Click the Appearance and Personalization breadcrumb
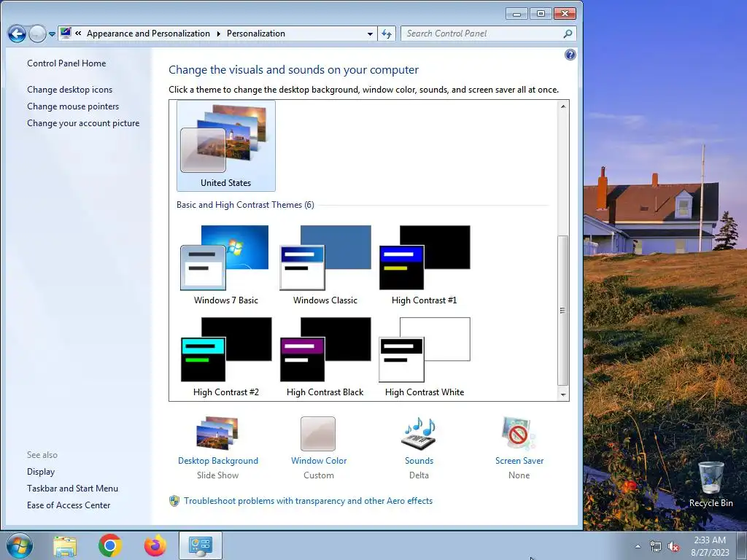 point(148,34)
